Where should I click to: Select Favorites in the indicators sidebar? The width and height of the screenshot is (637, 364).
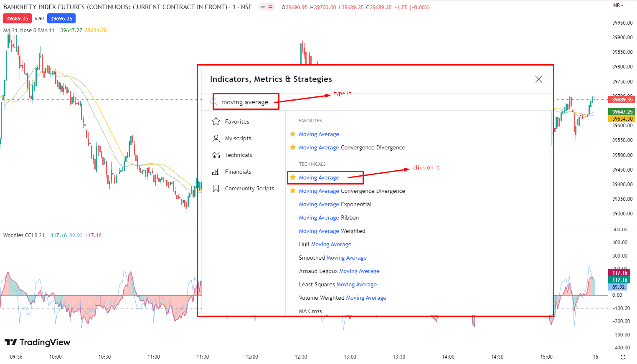tap(236, 121)
